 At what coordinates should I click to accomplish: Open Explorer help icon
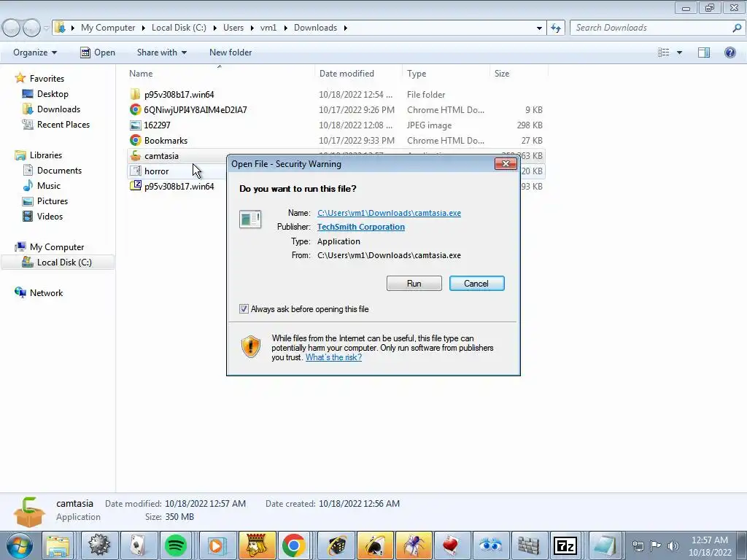[729, 52]
